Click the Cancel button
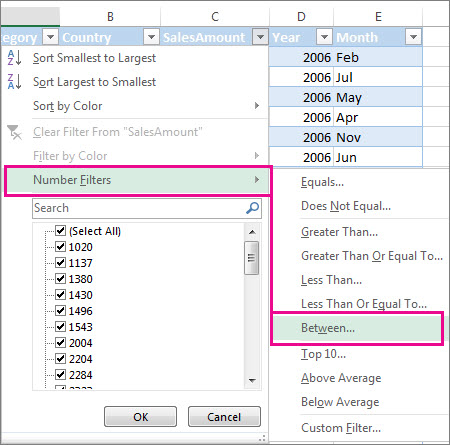 click(x=224, y=417)
